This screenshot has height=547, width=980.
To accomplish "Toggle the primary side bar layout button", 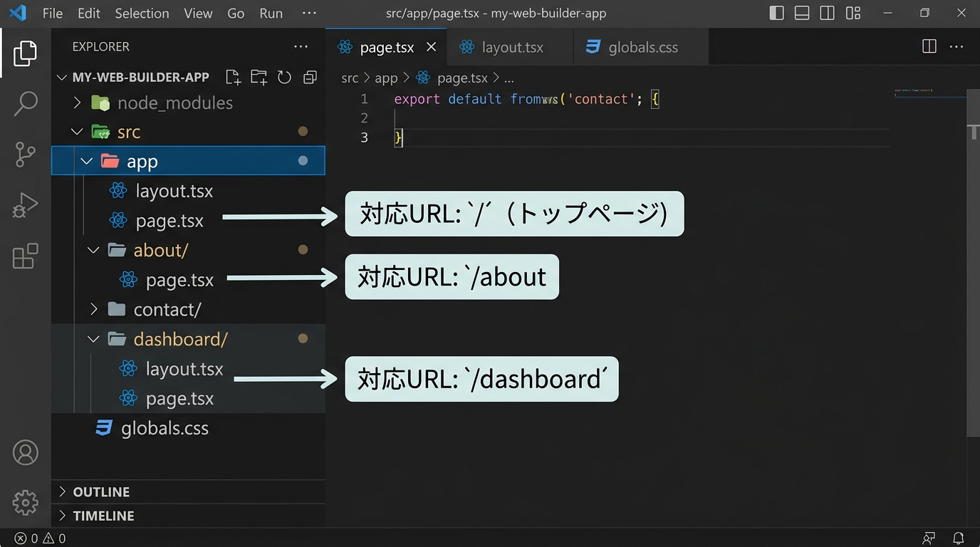I will click(777, 13).
